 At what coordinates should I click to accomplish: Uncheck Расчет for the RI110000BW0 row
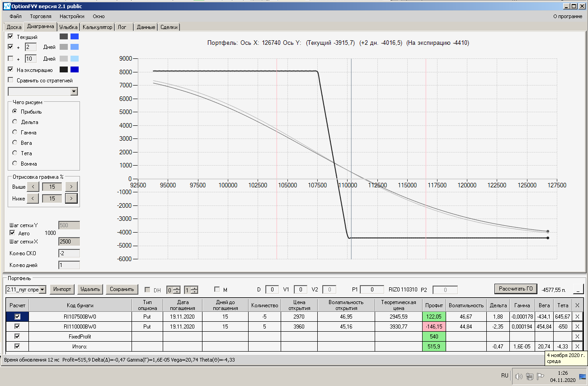pos(18,326)
